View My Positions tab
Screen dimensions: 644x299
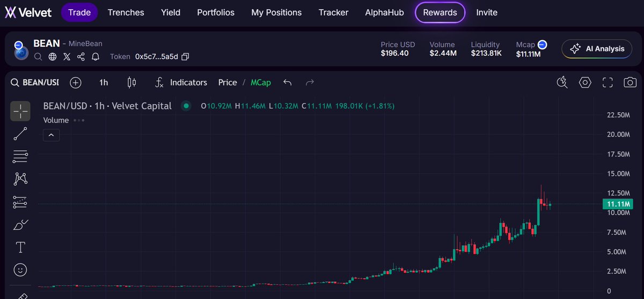click(276, 12)
